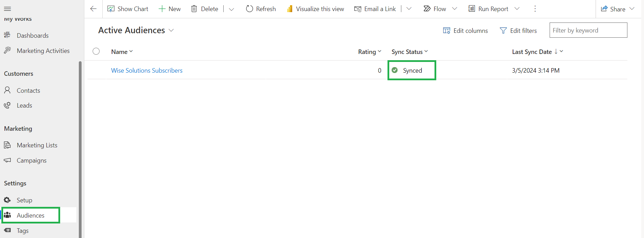Go back using the left arrow icon
644x238 pixels.
point(93,9)
